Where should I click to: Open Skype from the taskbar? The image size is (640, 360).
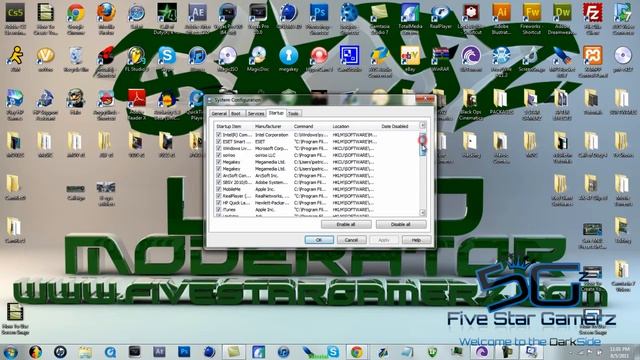click(x=333, y=351)
